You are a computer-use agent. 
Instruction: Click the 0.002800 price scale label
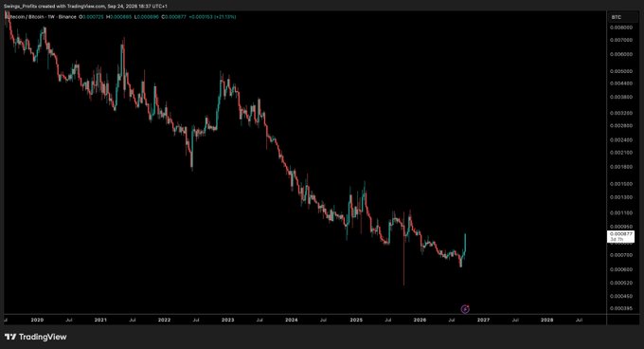pos(620,125)
